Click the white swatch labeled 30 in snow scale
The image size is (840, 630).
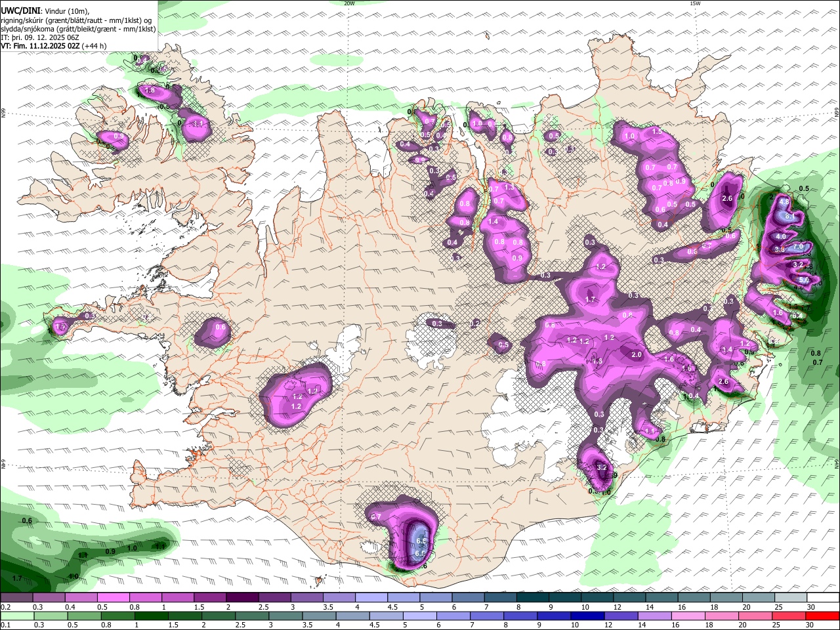[x=823, y=598]
